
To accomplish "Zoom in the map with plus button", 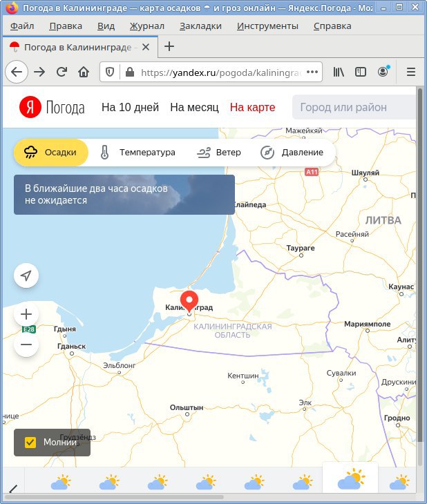I will (26, 314).
